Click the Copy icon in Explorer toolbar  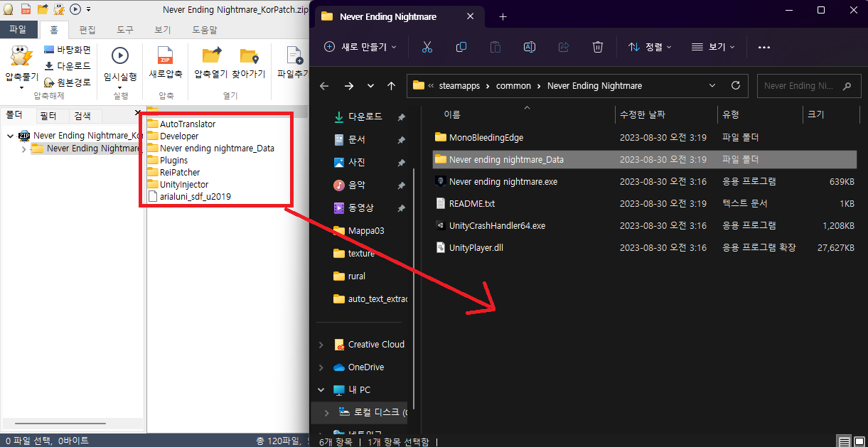click(461, 47)
